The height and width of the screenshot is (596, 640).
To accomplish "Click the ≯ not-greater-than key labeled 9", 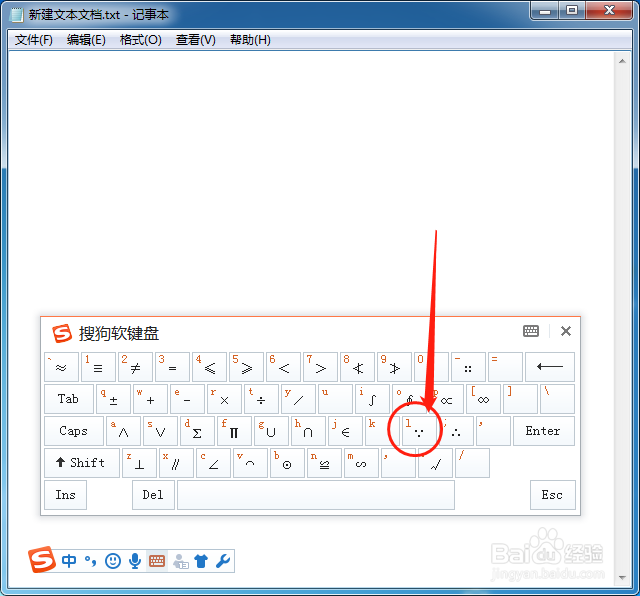I will coord(394,367).
